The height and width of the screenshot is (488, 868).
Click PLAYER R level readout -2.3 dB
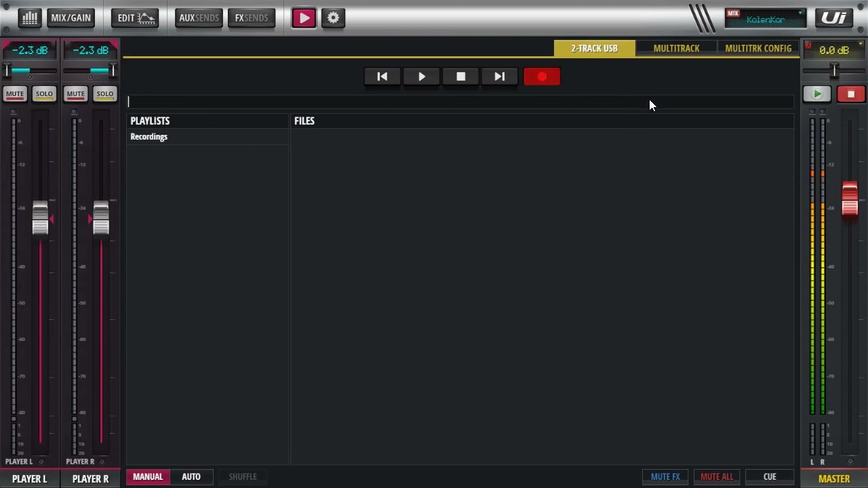point(90,50)
